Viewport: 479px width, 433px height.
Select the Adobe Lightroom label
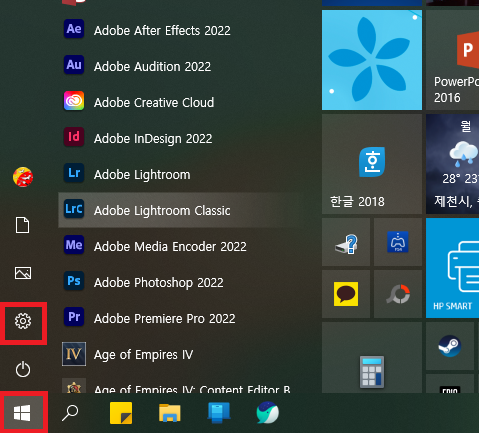[x=142, y=175]
